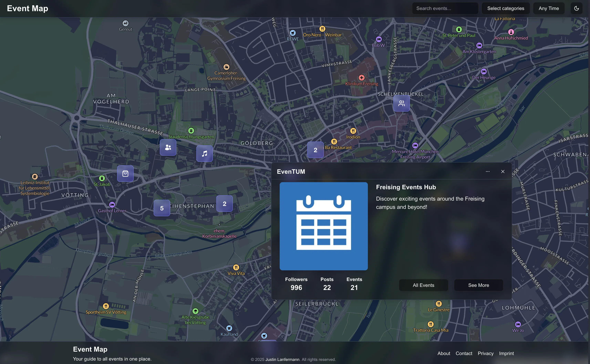Open the Imprint page
Screen dimensions: 590x364
(506, 353)
